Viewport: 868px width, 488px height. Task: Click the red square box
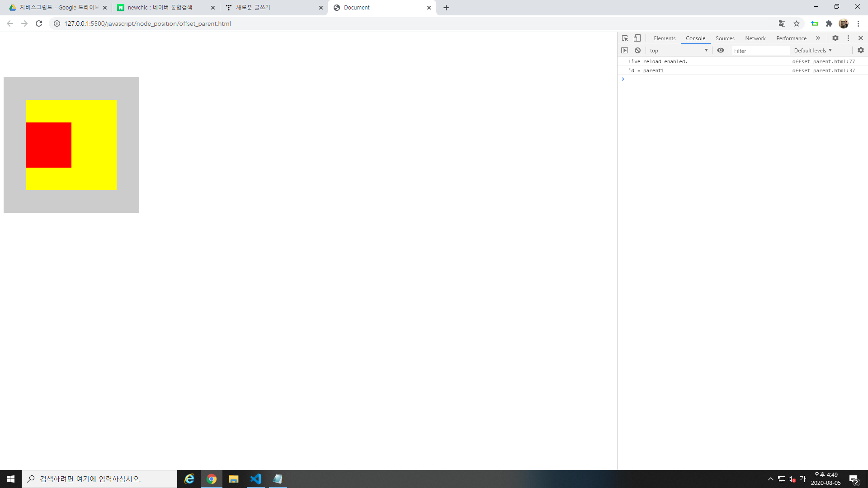49,145
